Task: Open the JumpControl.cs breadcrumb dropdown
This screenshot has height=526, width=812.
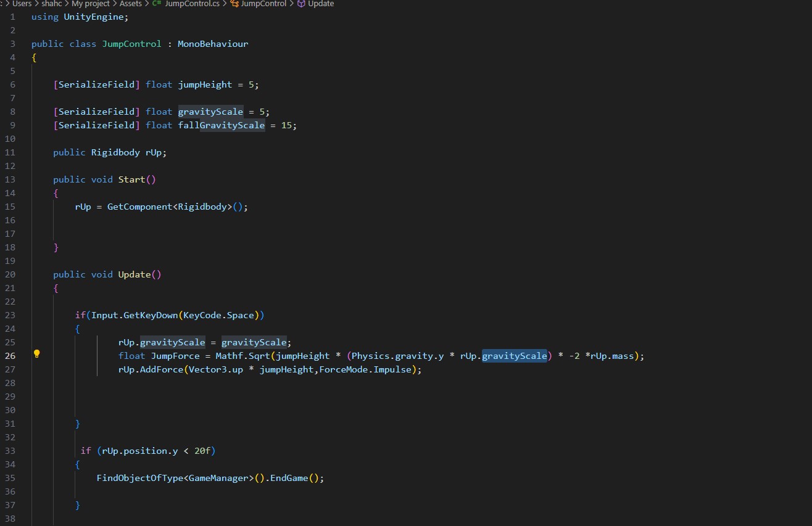Action: coord(191,4)
